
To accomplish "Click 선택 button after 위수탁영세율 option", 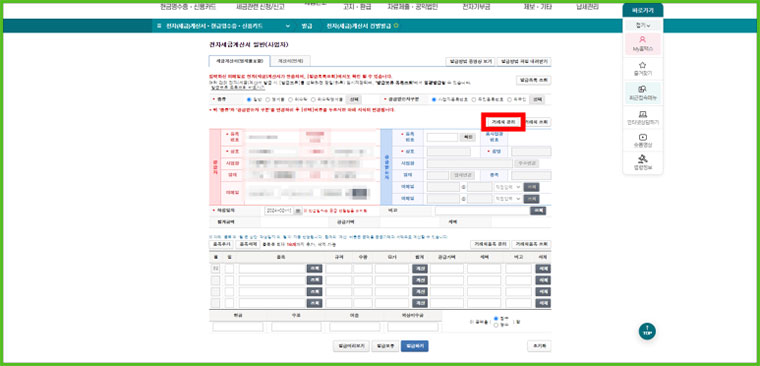I will pos(353,99).
